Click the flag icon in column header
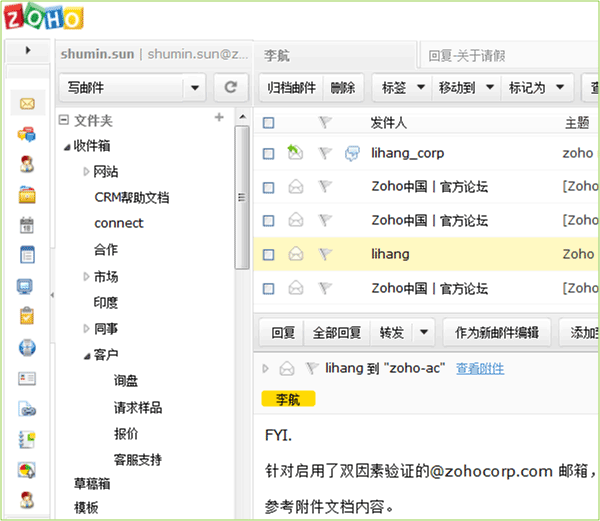The width and height of the screenshot is (600, 521). point(325,123)
